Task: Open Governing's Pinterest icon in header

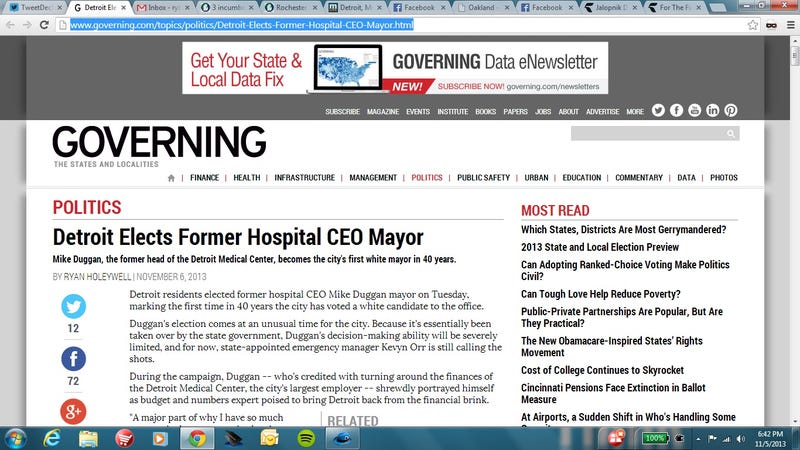Action: [x=731, y=110]
